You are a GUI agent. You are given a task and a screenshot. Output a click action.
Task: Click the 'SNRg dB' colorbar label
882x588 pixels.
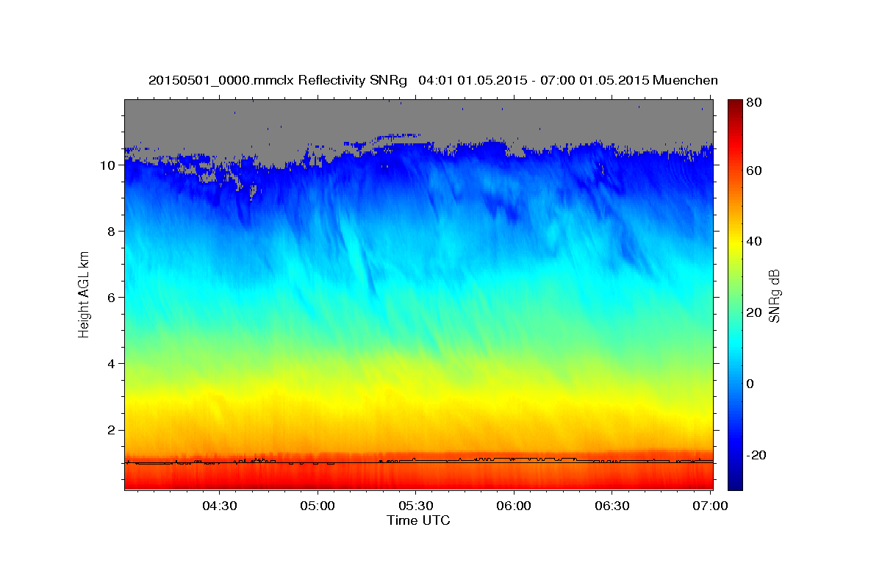tap(774, 295)
